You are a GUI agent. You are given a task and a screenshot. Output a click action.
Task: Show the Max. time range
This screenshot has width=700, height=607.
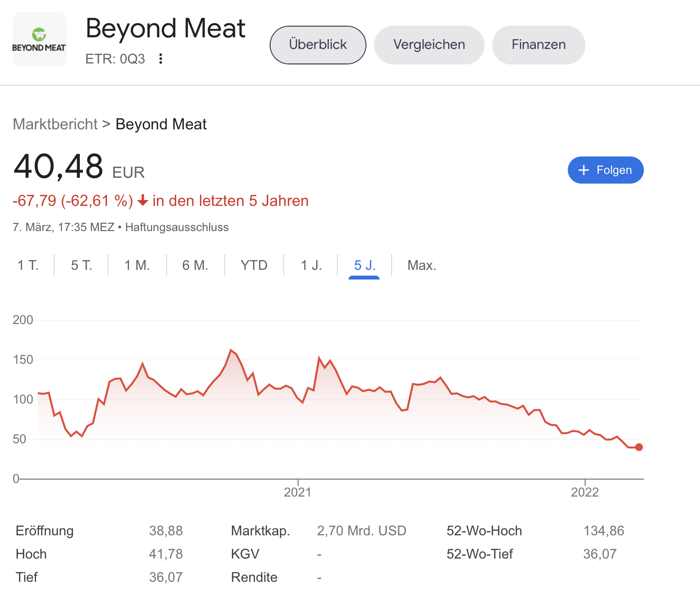click(422, 265)
